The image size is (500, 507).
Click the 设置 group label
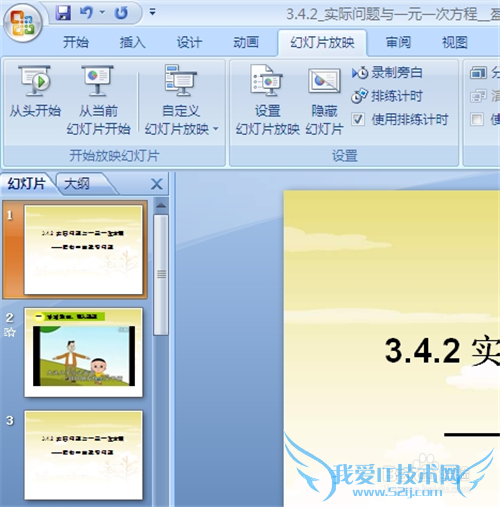345,156
